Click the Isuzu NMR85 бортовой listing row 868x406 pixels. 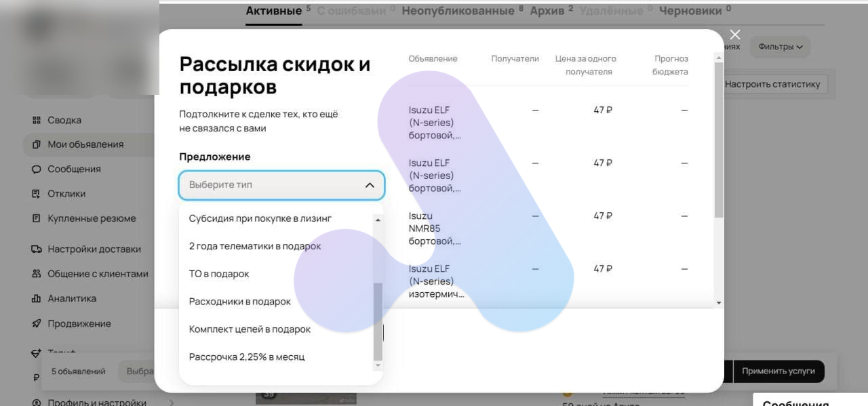point(549,228)
